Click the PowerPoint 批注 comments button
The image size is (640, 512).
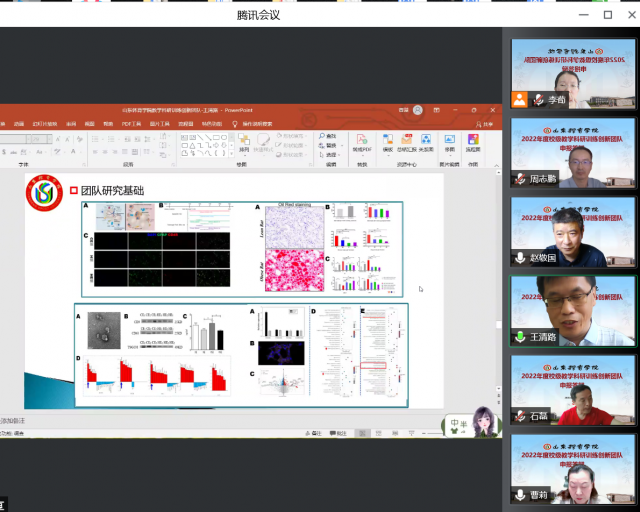tap(339, 433)
